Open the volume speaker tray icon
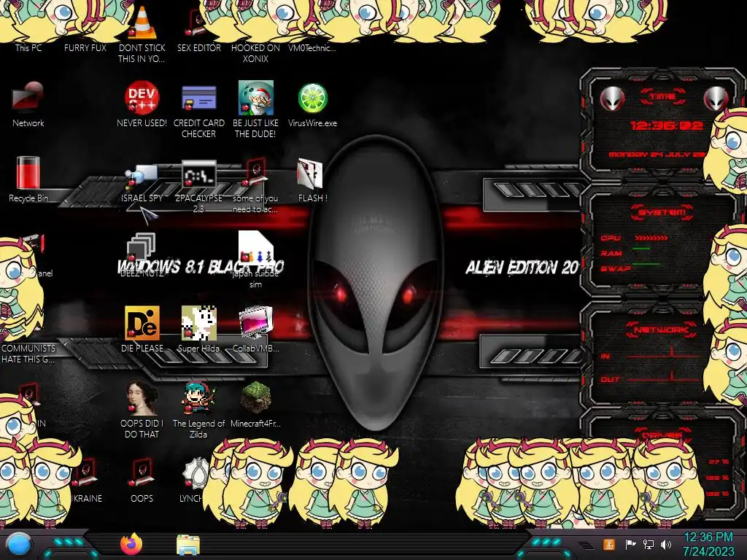The image size is (747, 560). pyautogui.click(x=667, y=544)
